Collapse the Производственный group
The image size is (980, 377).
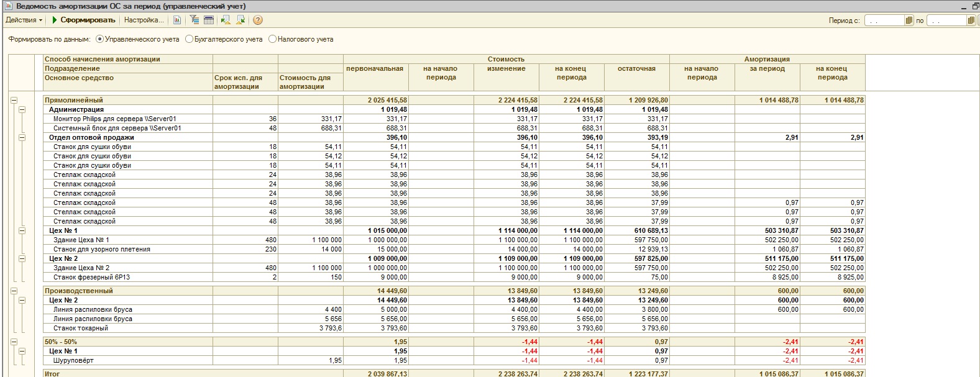pyautogui.click(x=14, y=291)
